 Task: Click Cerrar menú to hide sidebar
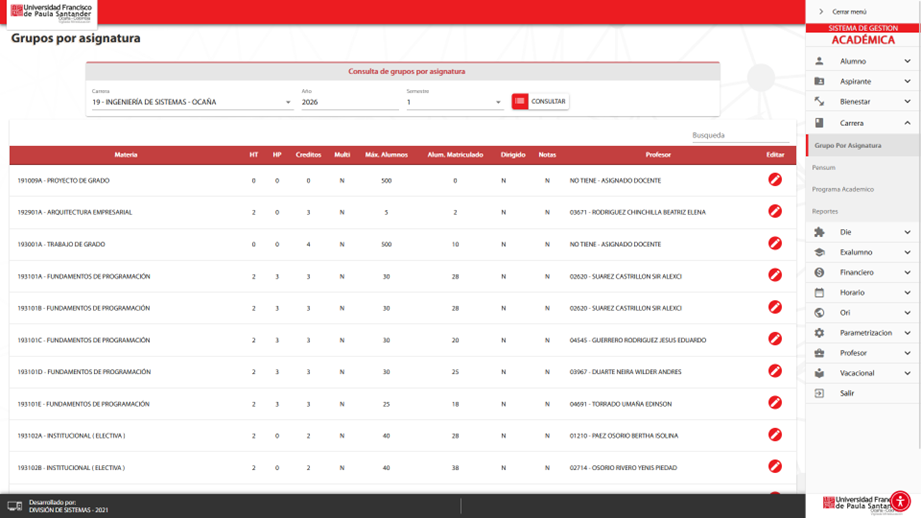(848, 12)
